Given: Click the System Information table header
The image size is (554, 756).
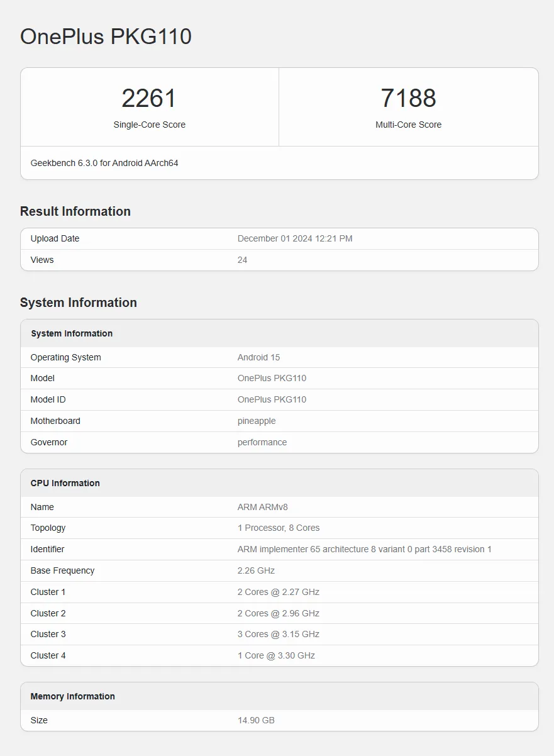Looking at the screenshot, I should click(72, 333).
